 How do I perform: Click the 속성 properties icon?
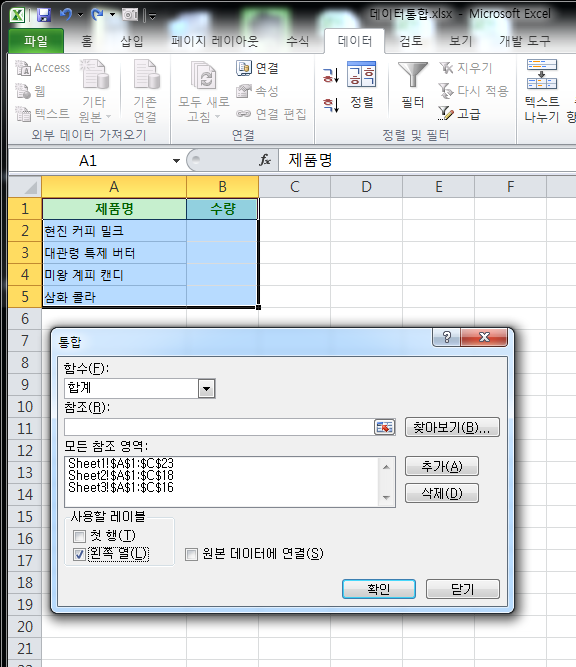(x=258, y=91)
